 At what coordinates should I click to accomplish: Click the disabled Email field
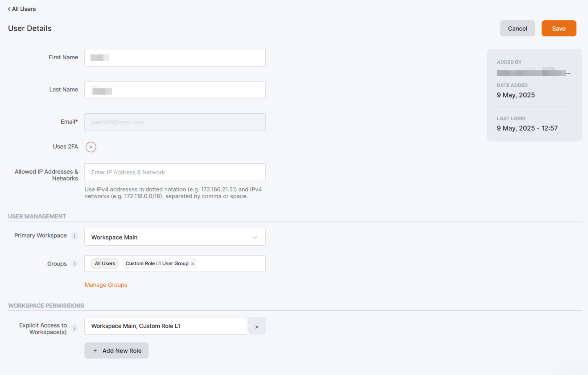click(x=175, y=122)
